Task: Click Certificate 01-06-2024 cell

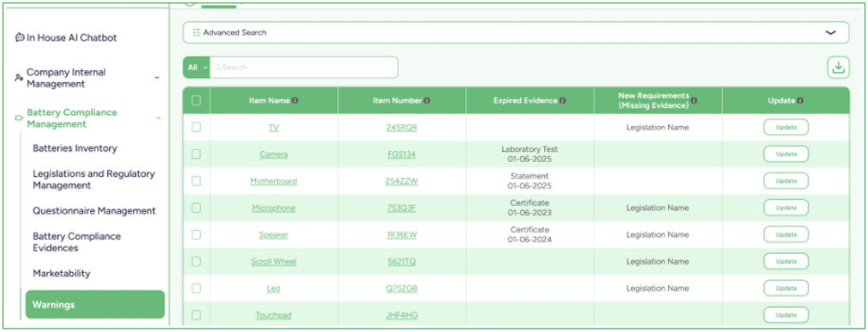Action: 530,234
